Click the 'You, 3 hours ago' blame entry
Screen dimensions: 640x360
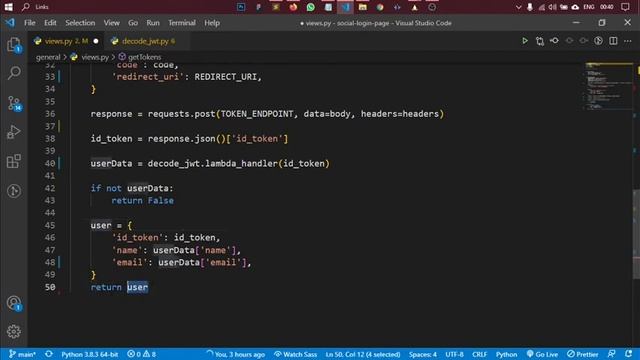(236, 354)
